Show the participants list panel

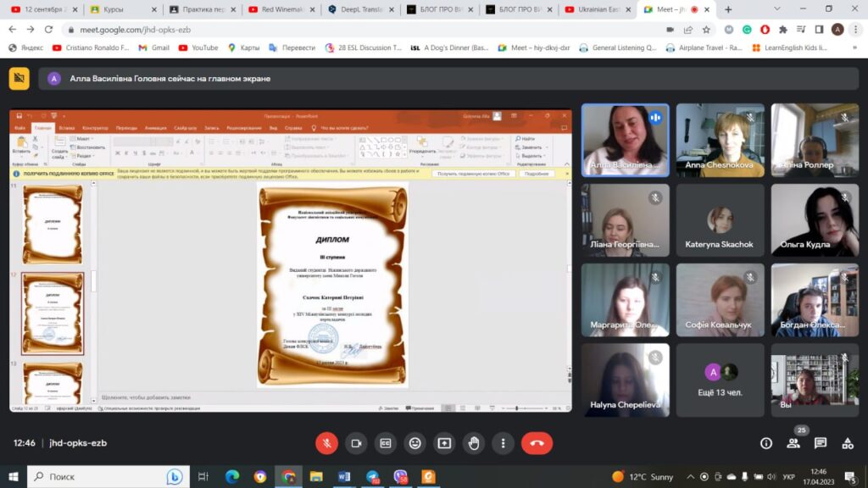pos(793,443)
